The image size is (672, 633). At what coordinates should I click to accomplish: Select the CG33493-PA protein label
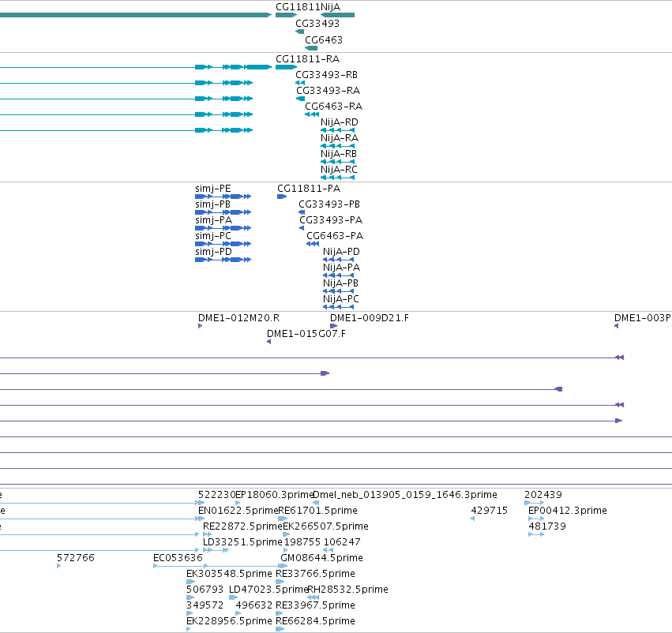(331, 220)
